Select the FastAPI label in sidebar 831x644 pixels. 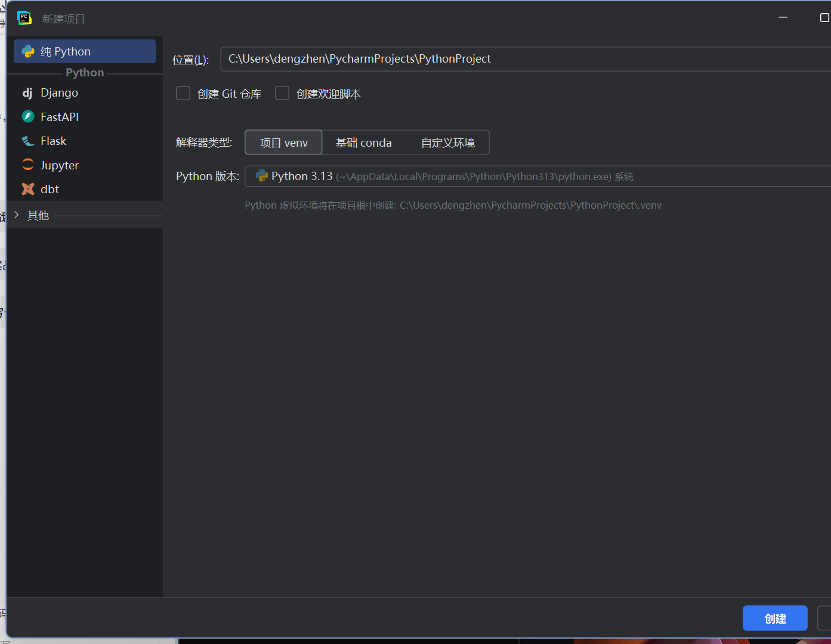click(60, 117)
